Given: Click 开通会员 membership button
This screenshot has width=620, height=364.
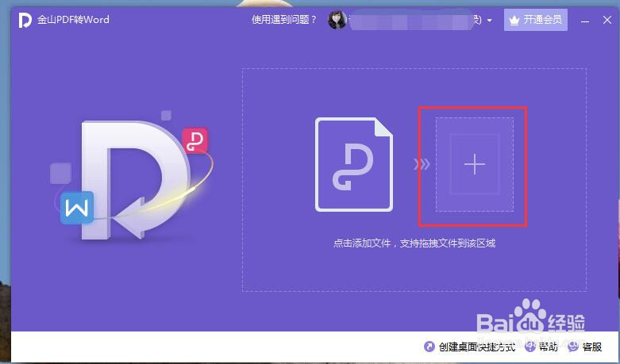Looking at the screenshot, I should point(535,20).
